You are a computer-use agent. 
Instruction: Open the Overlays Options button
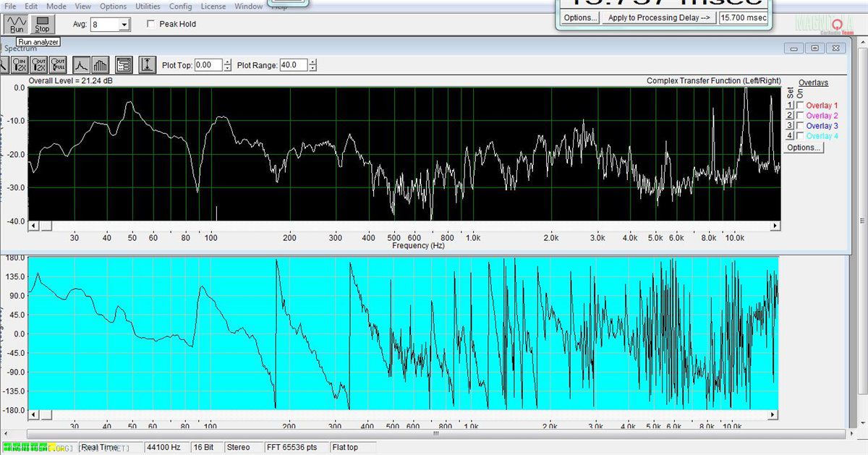[804, 148]
